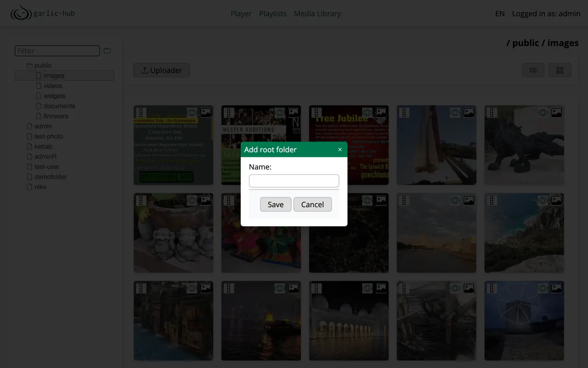
Task: Click image type icon on Tree Jubilee poster
Action: [x=381, y=112]
